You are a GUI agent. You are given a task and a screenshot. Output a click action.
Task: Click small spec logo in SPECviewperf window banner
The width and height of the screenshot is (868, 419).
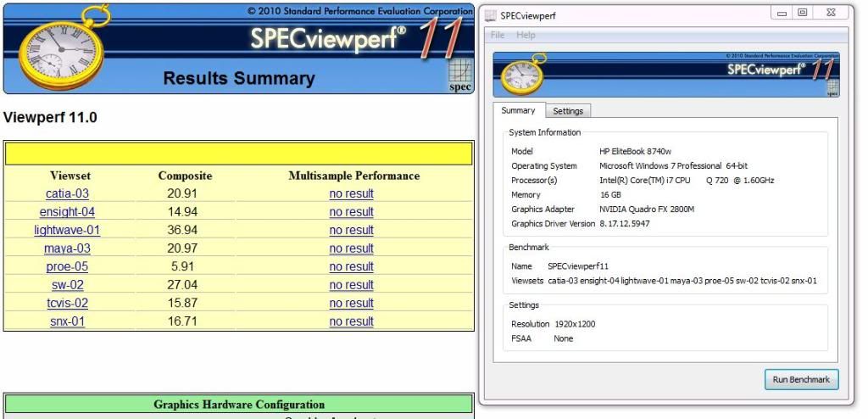832,87
